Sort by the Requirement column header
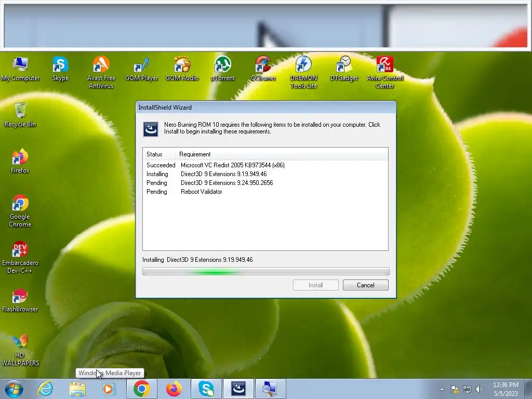532x399 pixels. (x=282, y=154)
